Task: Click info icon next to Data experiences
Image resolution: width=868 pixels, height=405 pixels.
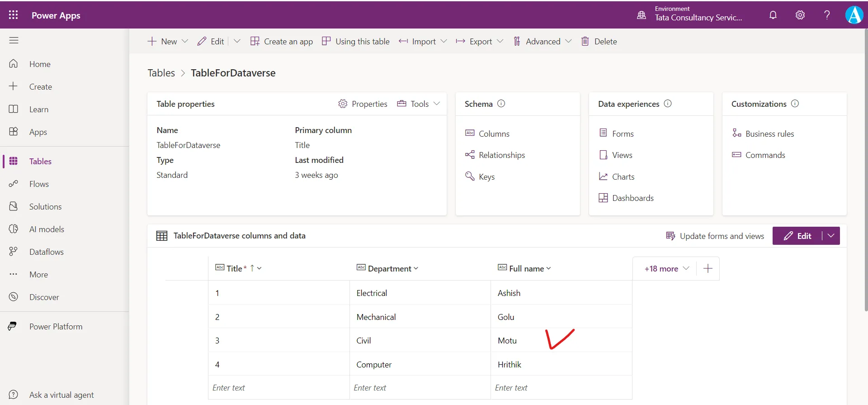Action: [x=668, y=104]
